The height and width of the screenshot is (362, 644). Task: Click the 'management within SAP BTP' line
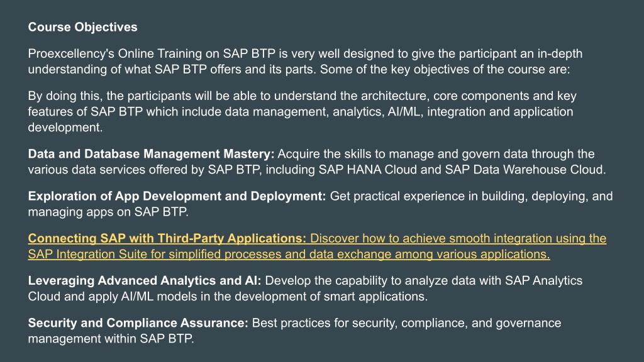point(111,339)
